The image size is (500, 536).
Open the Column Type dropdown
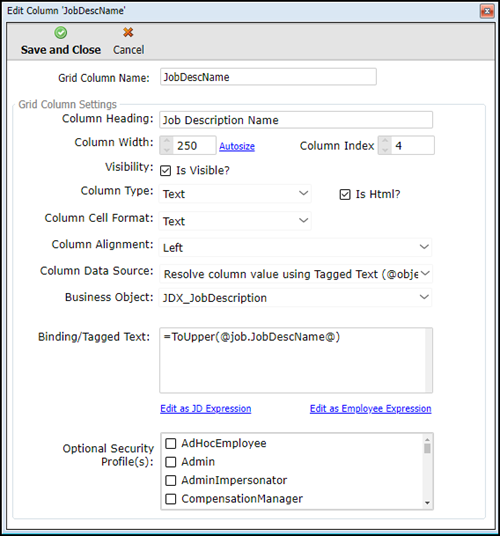click(235, 193)
